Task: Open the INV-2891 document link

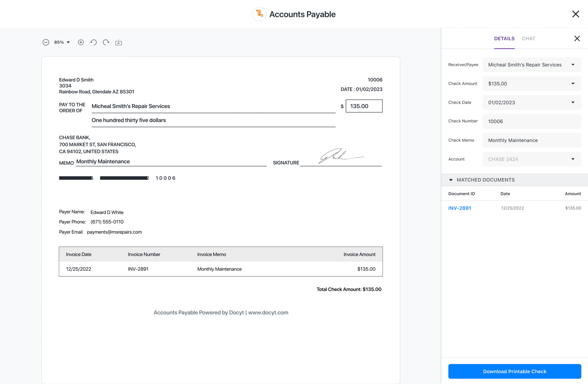Action: click(460, 208)
